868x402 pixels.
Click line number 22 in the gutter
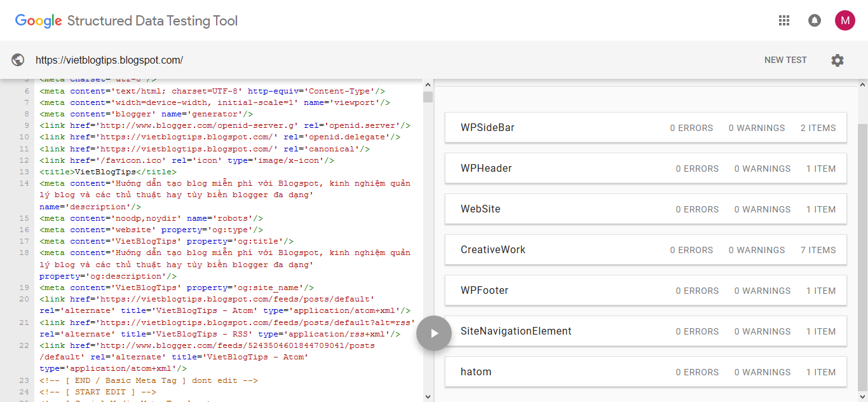24,345
